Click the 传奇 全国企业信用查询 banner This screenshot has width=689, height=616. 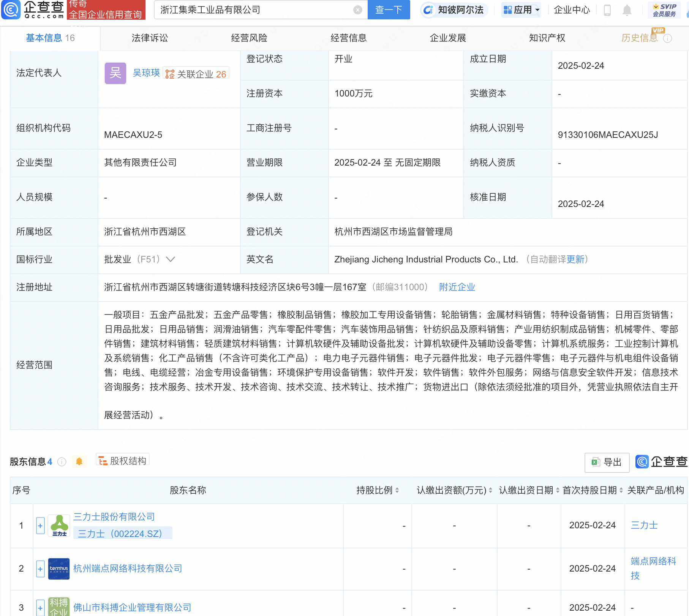point(106,10)
